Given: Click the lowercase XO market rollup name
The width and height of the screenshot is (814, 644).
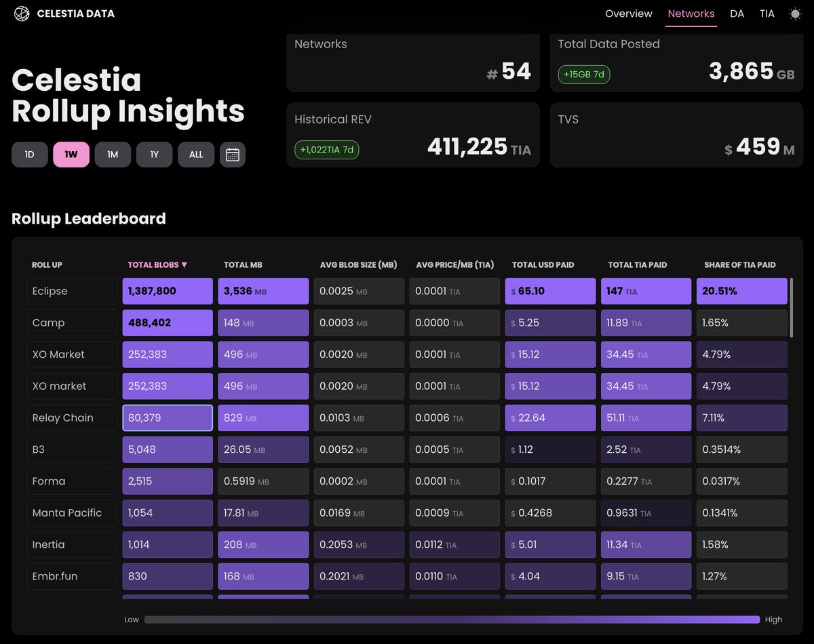Looking at the screenshot, I should [73, 386].
